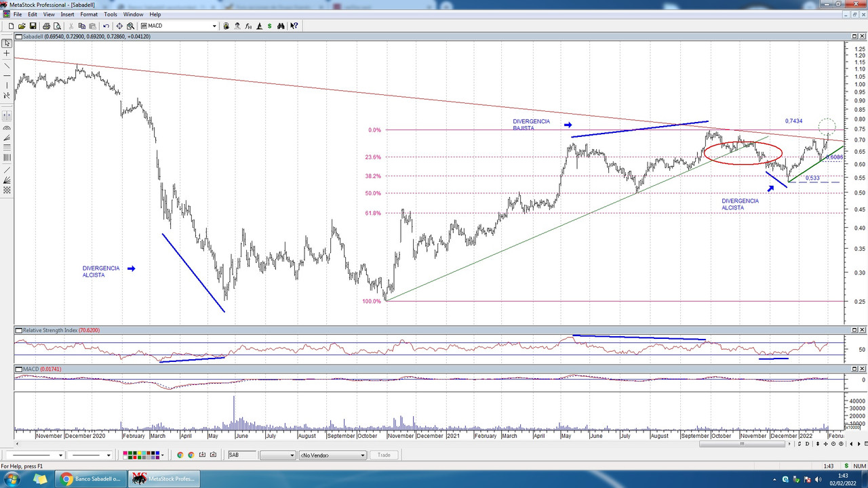Select the magnifier zoom tool in the toolbar
The height and width of the screenshot is (488, 868).
130,26
